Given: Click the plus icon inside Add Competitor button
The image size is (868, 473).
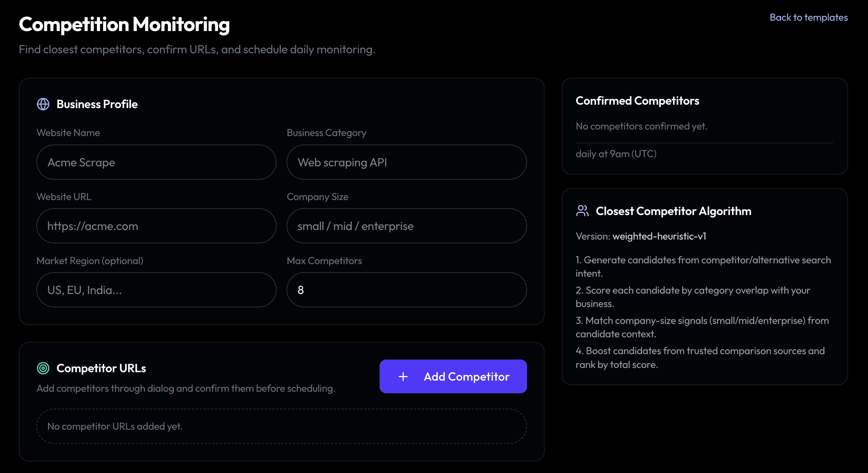Looking at the screenshot, I should [403, 376].
